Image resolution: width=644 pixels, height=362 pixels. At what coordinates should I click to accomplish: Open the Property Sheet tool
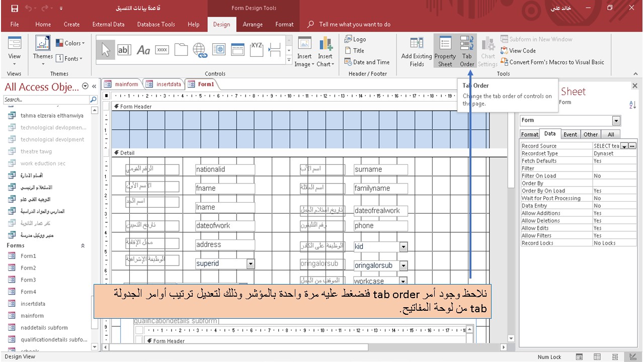click(x=445, y=50)
